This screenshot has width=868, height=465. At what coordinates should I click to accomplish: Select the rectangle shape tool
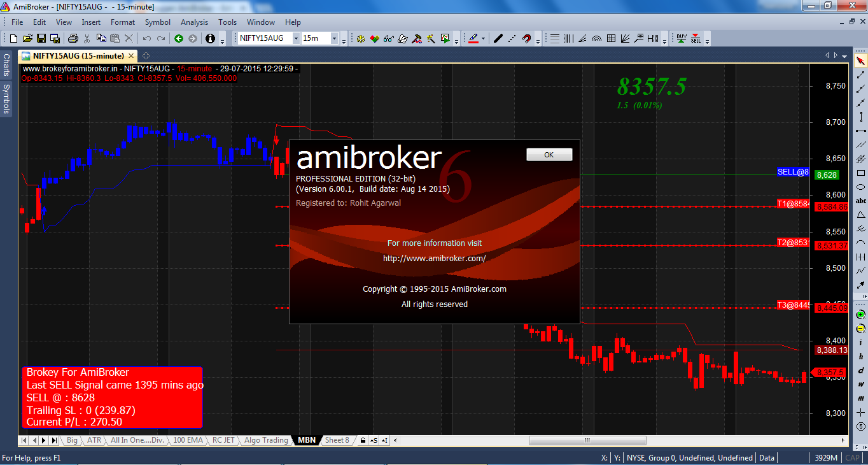[x=860, y=173]
